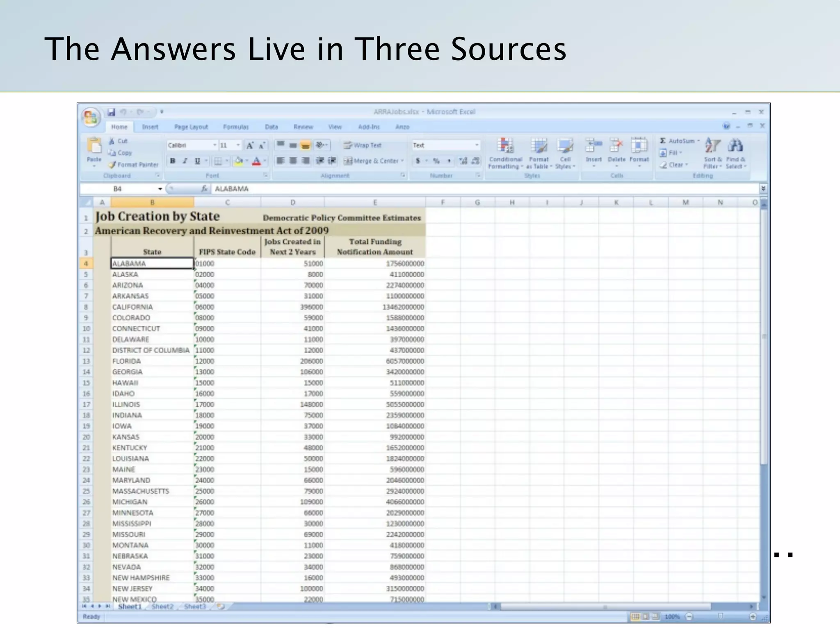Viewport: 840px width, 630px height.
Task: Toggle Wrap Text for the cell
Action: [x=363, y=145]
